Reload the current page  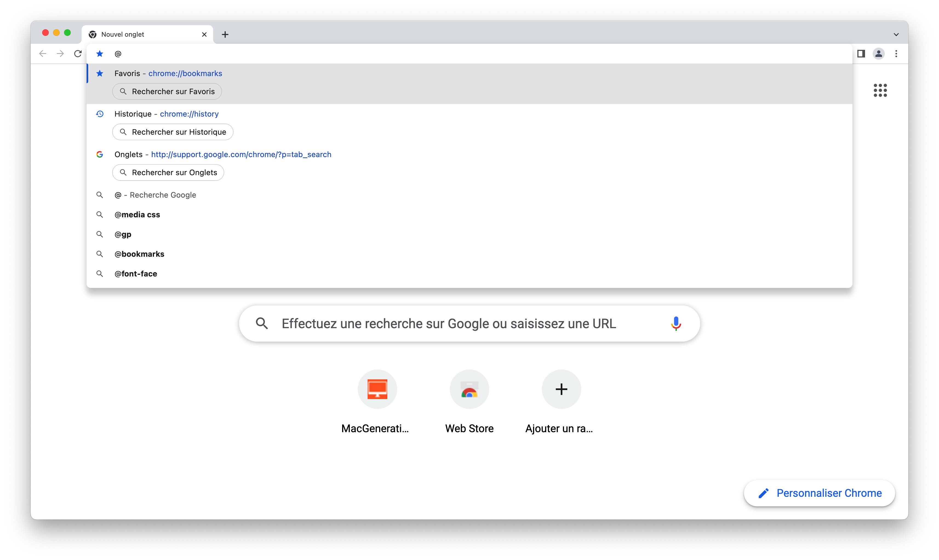78,53
